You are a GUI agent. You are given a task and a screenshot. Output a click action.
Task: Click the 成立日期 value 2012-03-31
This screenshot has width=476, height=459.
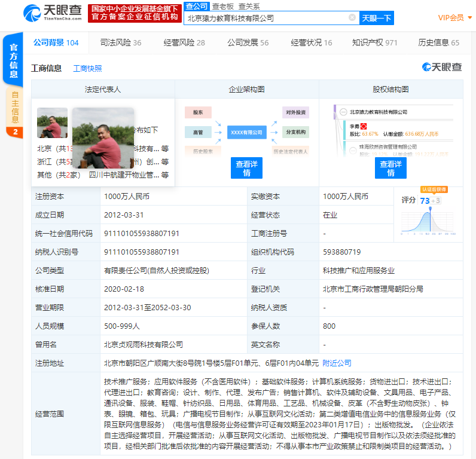(x=124, y=215)
